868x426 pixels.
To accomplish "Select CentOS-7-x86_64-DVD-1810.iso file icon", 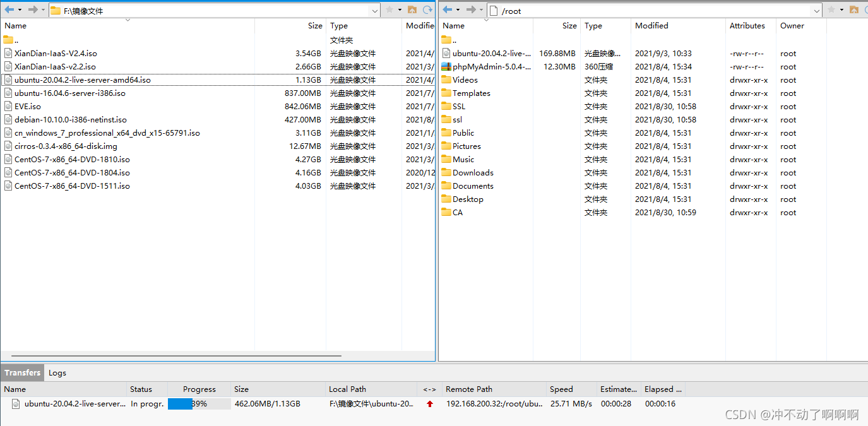I will click(8, 160).
